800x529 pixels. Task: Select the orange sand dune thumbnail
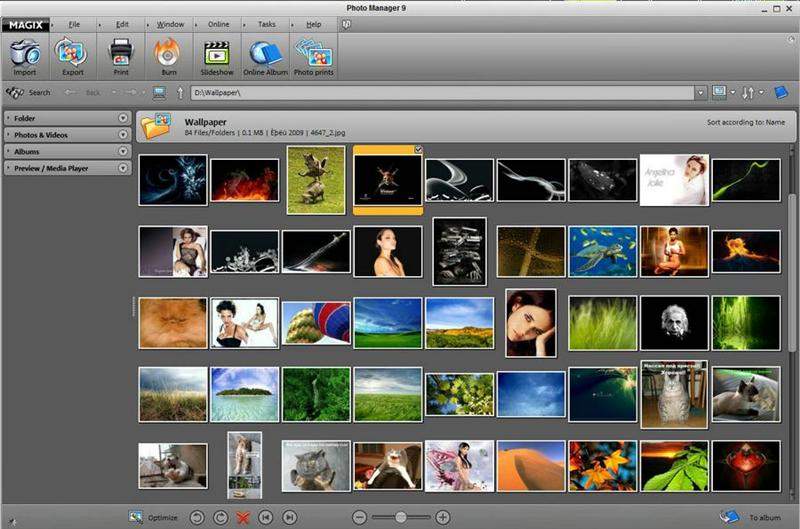pyautogui.click(x=531, y=466)
